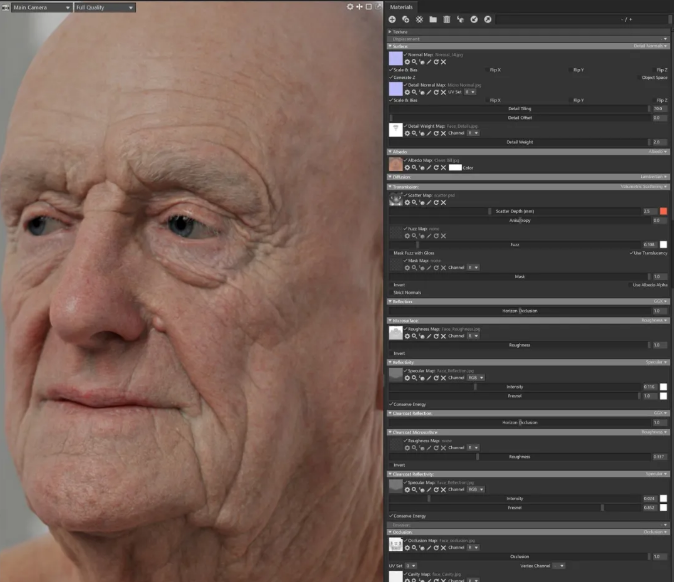Reflectivity Specular Map: click X icon
This screenshot has width=674, height=582.
coord(443,378)
